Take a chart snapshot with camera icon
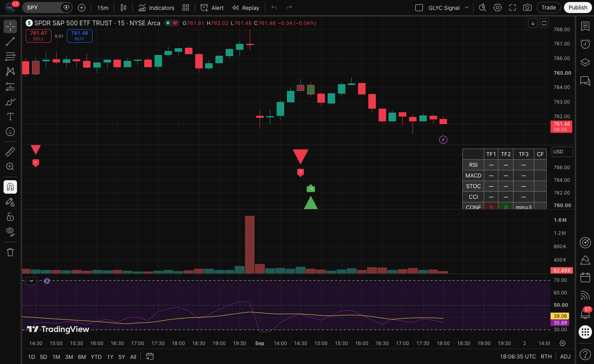Viewport: 594px width, 364px height. pyautogui.click(x=527, y=8)
